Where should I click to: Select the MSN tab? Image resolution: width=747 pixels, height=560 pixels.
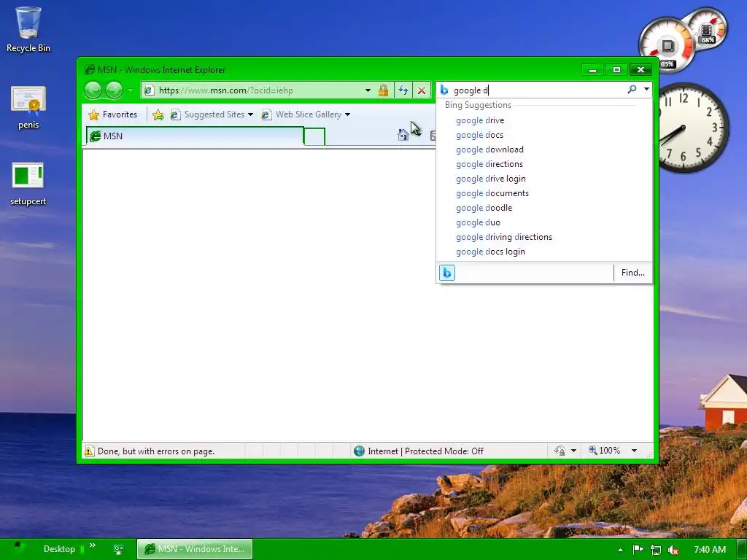[x=195, y=136]
